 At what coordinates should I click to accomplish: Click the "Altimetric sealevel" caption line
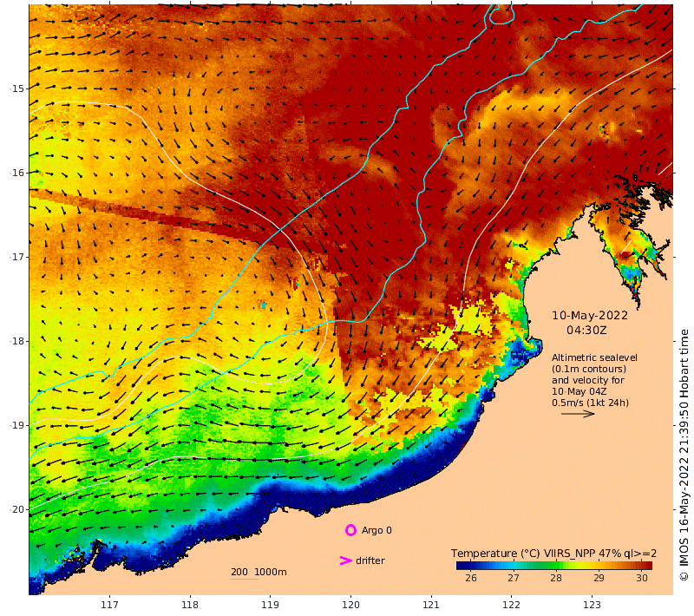coord(594,357)
